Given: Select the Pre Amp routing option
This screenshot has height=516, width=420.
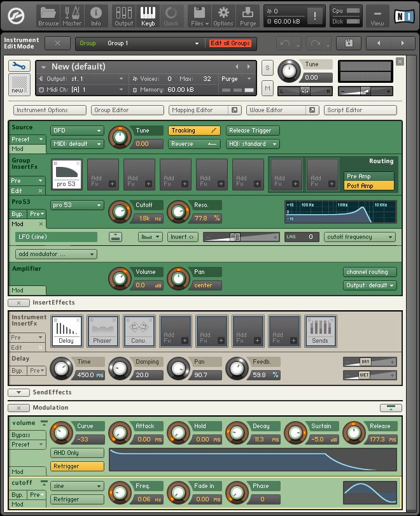Looking at the screenshot, I should (368, 176).
